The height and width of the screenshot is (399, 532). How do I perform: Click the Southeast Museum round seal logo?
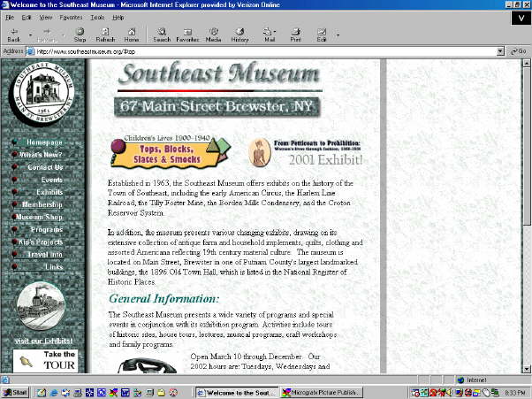pyautogui.click(x=43, y=92)
